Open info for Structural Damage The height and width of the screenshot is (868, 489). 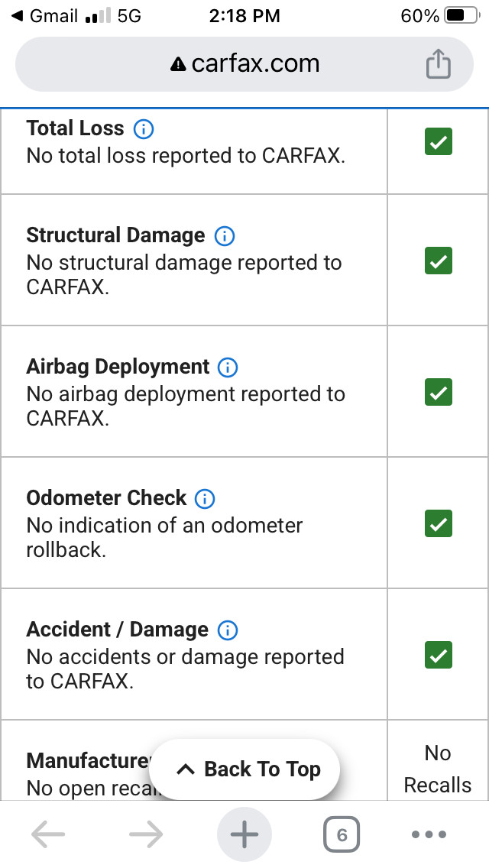tap(225, 236)
